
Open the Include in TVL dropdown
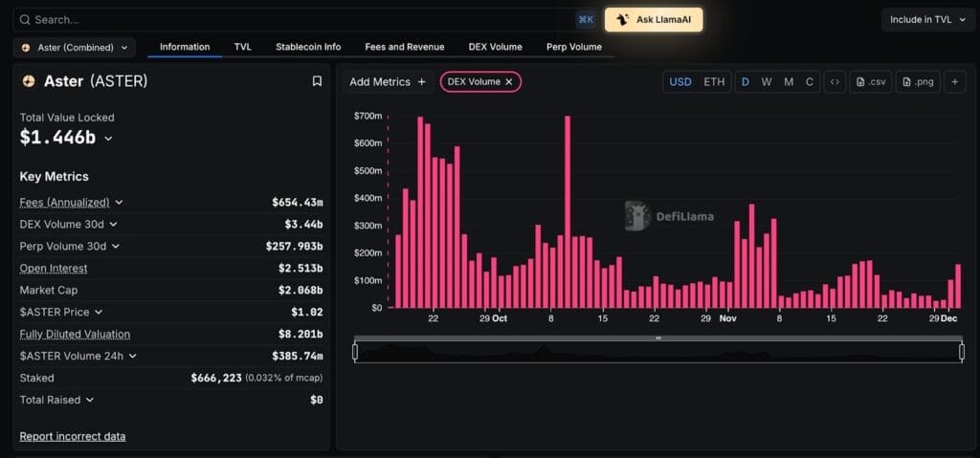[x=927, y=19]
